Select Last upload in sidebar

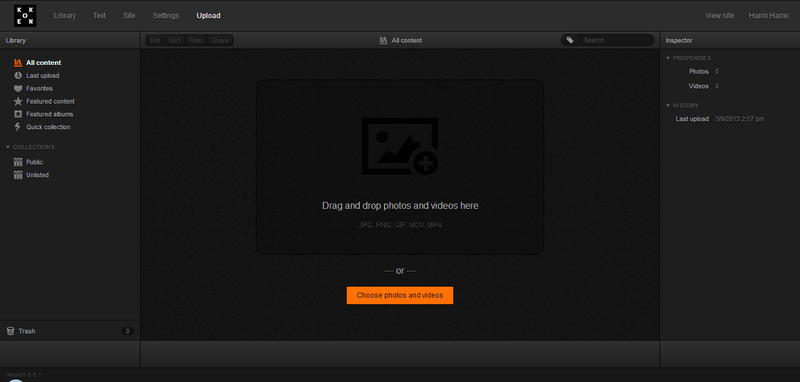pos(43,75)
